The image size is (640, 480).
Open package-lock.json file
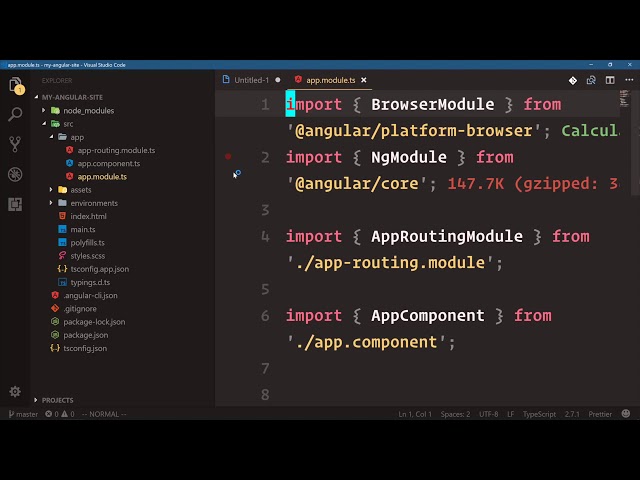pyautogui.click(x=94, y=322)
